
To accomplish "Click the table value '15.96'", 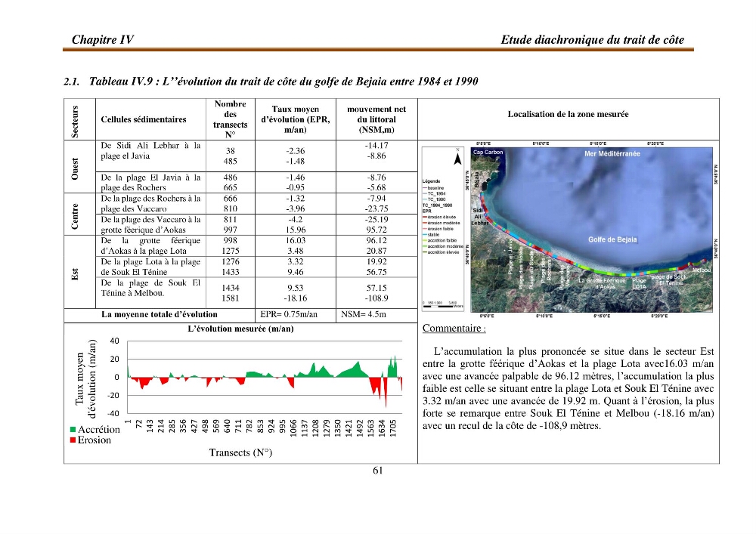I will tap(295, 230).
